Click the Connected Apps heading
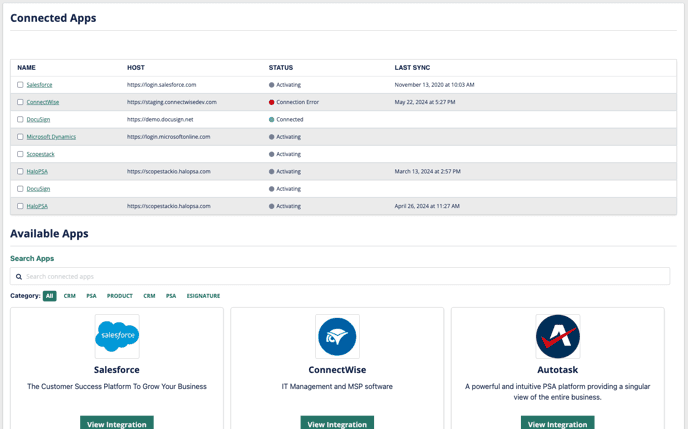688x429 pixels. click(x=53, y=18)
